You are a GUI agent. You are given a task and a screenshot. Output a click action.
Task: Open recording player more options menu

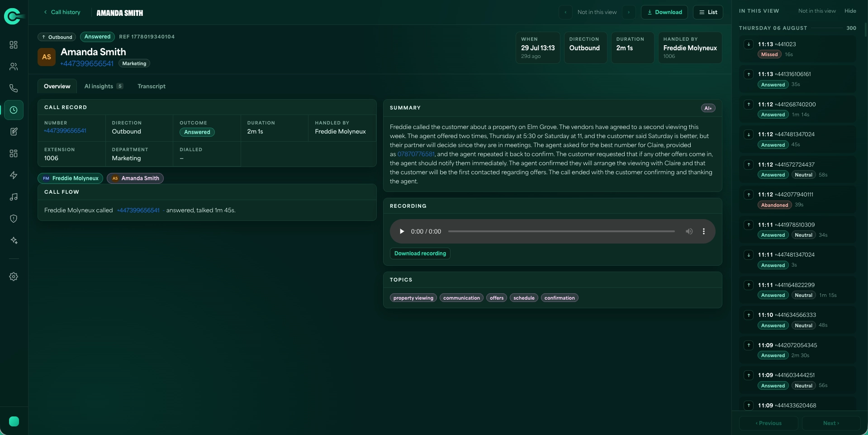click(x=704, y=231)
